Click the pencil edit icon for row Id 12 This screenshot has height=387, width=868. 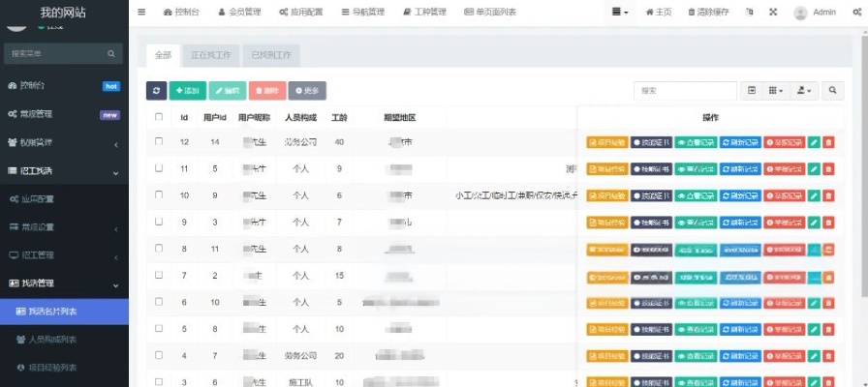(814, 142)
